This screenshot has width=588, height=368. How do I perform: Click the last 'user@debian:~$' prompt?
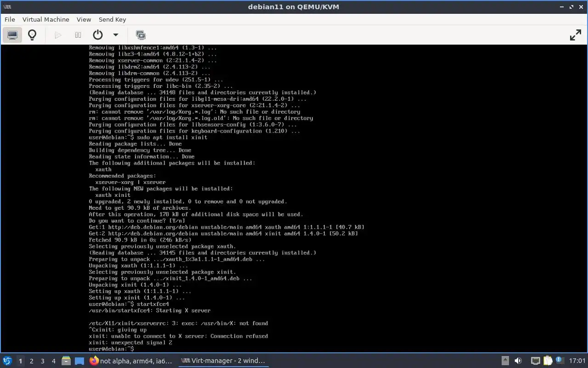(111, 349)
